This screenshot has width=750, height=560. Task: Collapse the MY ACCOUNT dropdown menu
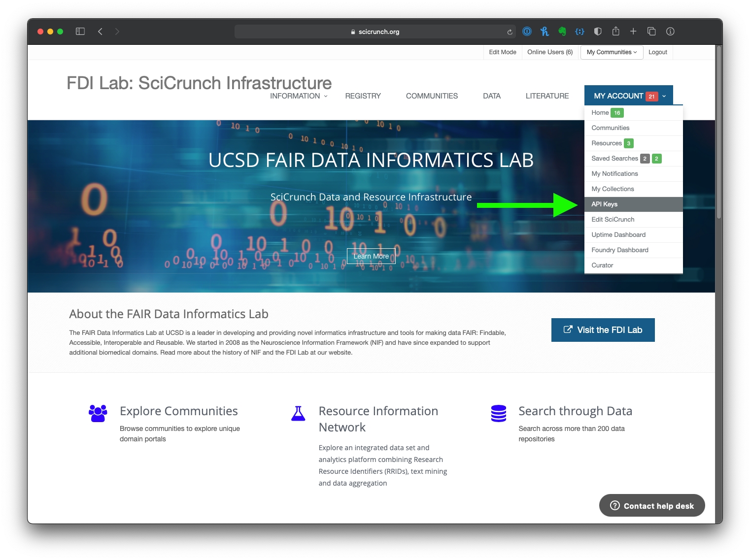pos(628,96)
